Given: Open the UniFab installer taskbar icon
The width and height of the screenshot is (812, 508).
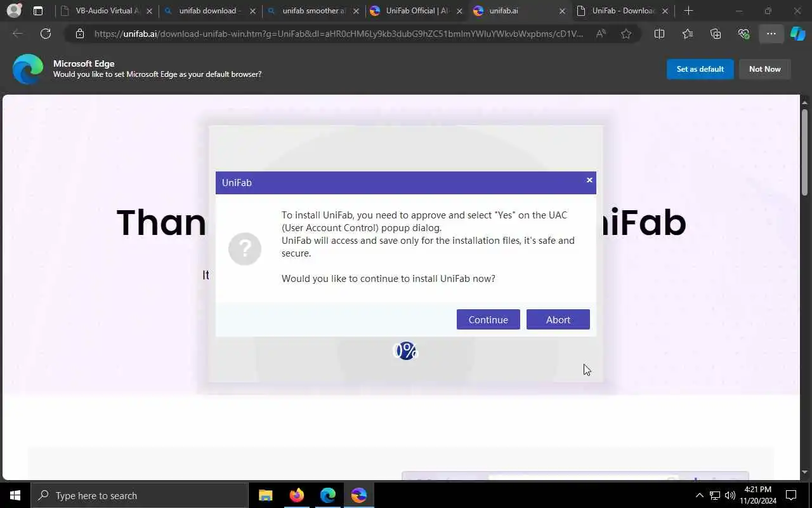Looking at the screenshot, I should [x=359, y=495].
